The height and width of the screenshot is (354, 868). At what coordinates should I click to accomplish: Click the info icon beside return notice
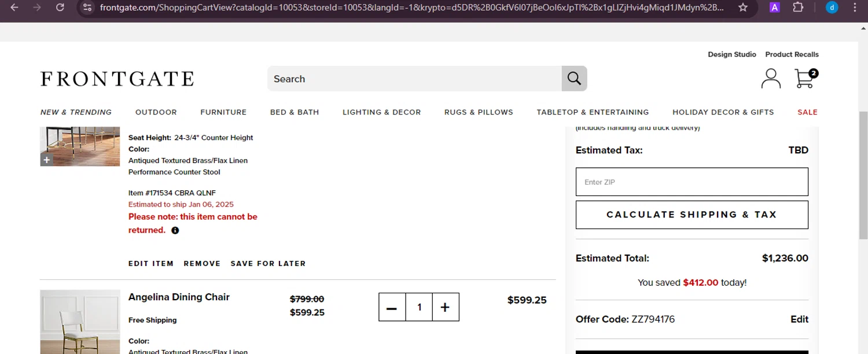pos(175,230)
